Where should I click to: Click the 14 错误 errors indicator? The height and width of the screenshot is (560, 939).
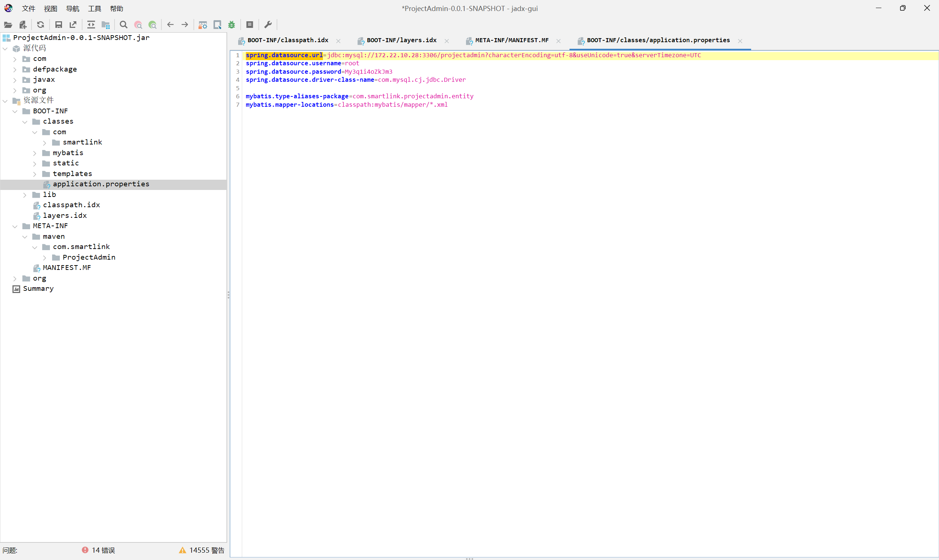pyautogui.click(x=99, y=550)
